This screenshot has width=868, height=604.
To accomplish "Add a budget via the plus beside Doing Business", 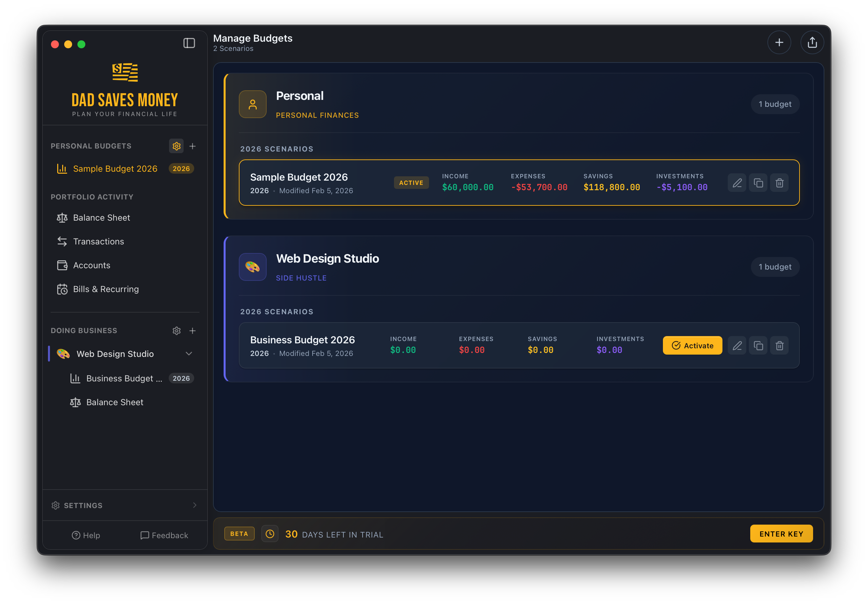I will pos(193,330).
